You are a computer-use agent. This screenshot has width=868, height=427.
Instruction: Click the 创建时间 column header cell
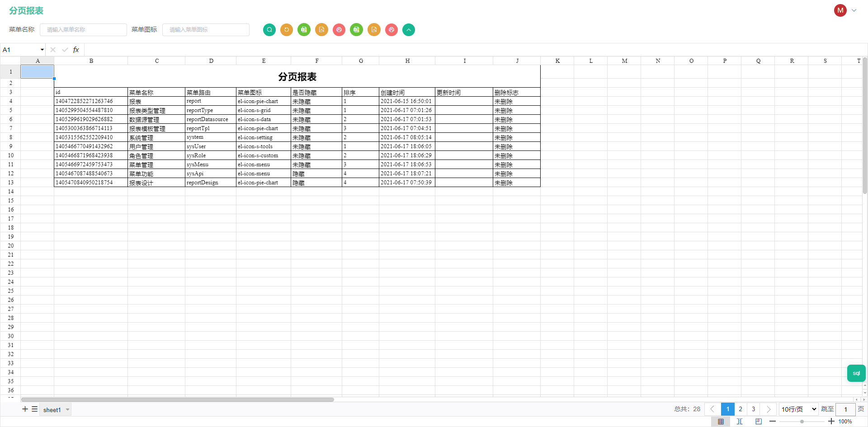407,92
